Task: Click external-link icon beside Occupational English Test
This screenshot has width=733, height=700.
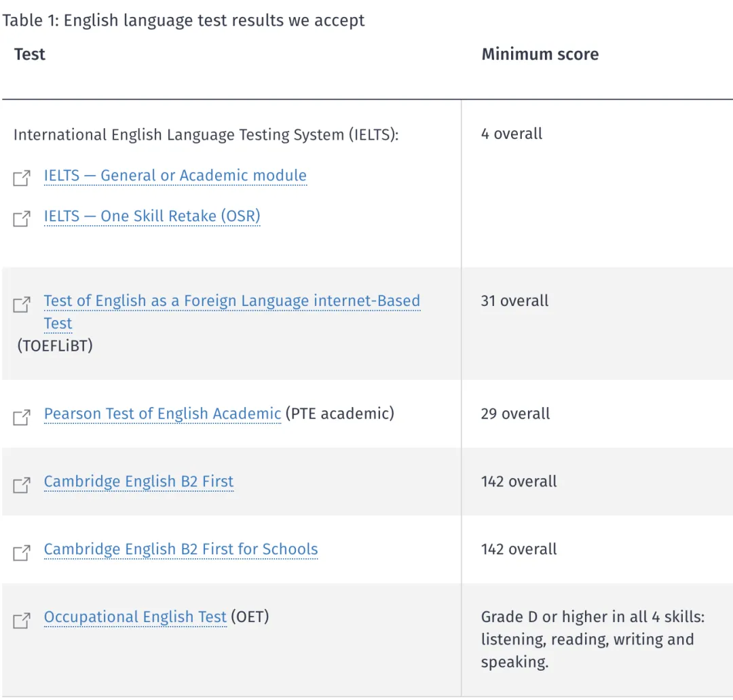Action: point(22,620)
